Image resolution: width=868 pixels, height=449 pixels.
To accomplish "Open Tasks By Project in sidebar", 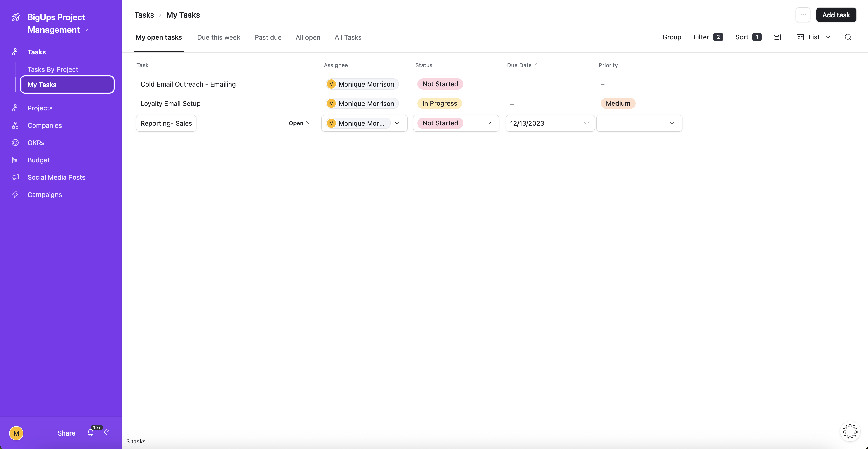I will [53, 69].
